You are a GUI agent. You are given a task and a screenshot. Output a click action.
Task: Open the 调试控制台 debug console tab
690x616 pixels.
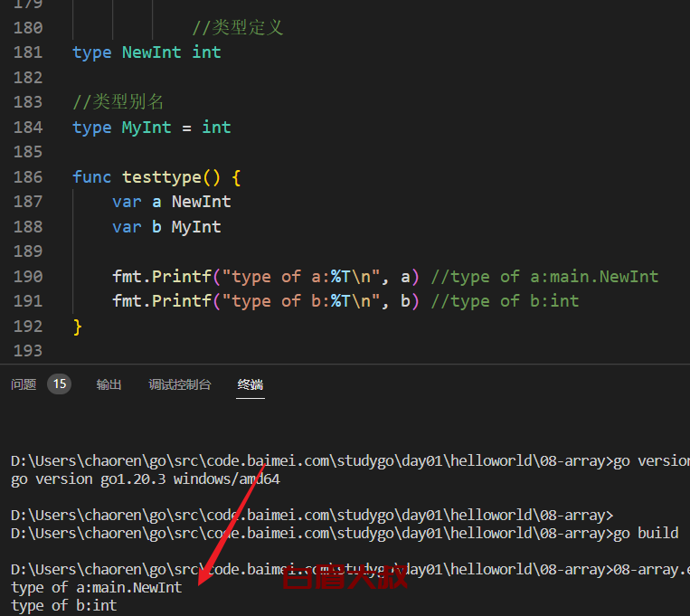click(x=180, y=384)
